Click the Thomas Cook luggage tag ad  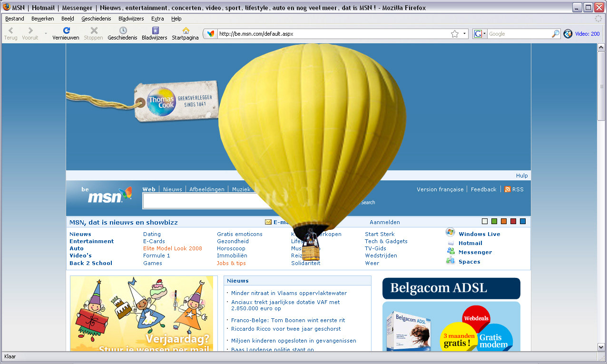click(x=176, y=101)
